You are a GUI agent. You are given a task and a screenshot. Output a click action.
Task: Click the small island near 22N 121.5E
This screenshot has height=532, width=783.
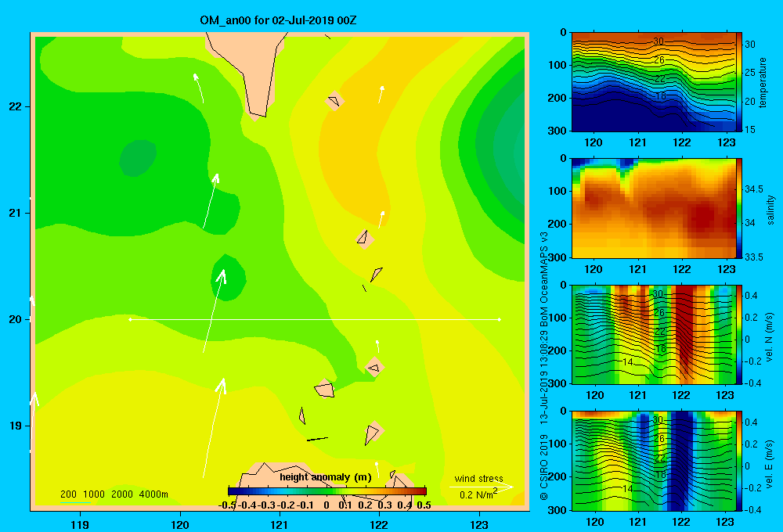click(334, 101)
